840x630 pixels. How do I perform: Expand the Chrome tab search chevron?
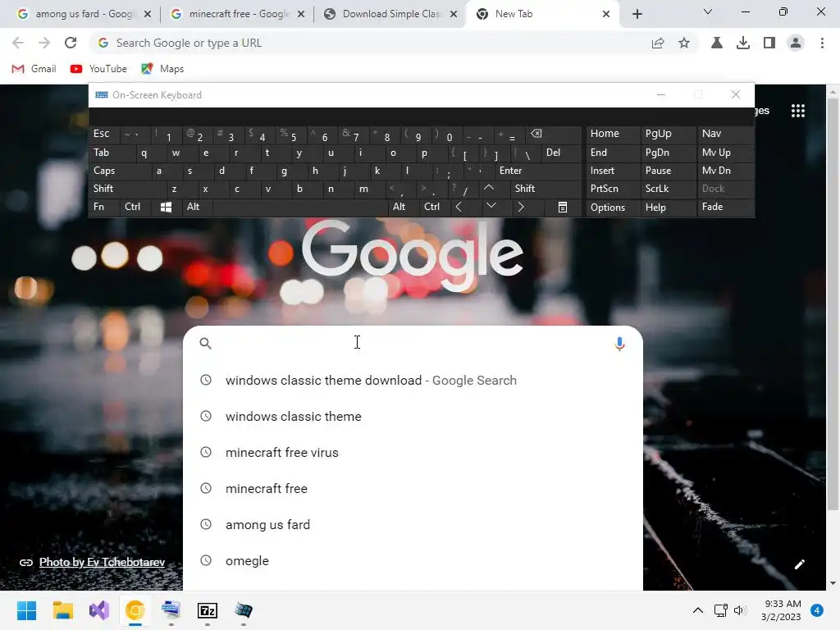(708, 11)
